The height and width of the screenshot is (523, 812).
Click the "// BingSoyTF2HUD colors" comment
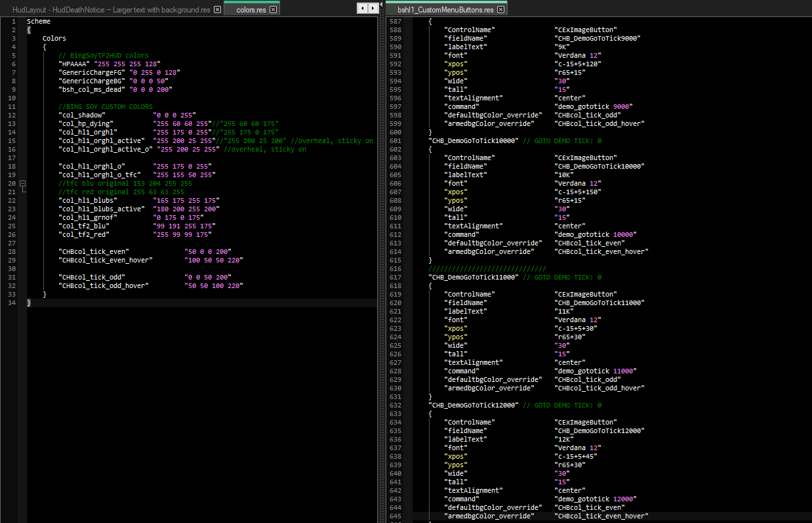coord(104,56)
